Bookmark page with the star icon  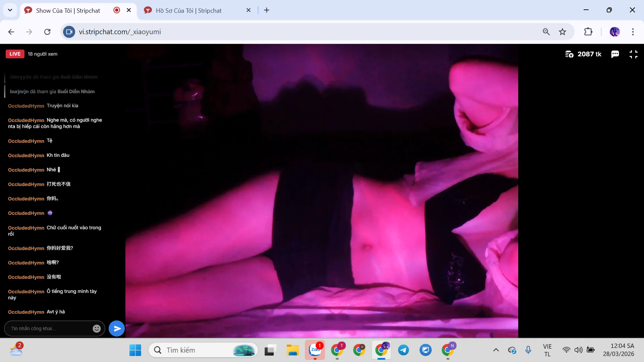562,32
